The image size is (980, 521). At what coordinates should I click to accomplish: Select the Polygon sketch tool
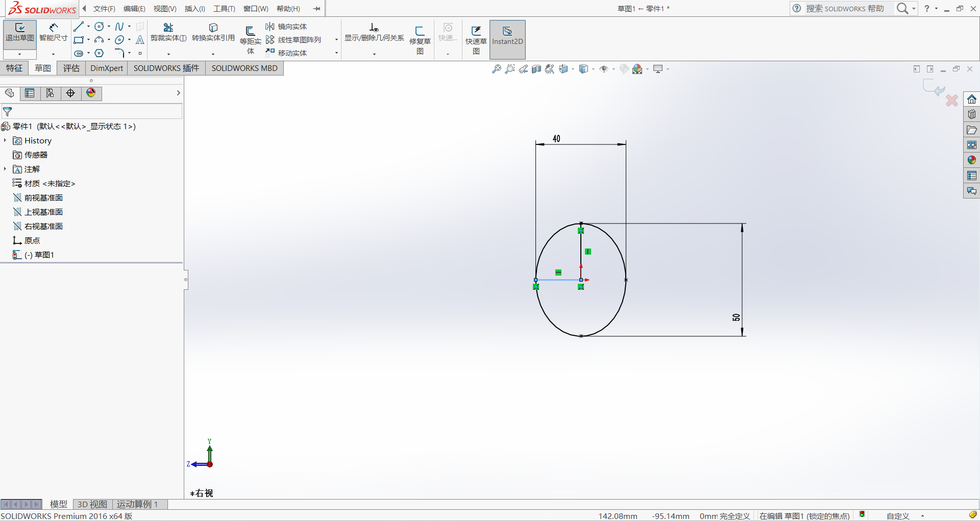pyautogui.click(x=99, y=53)
